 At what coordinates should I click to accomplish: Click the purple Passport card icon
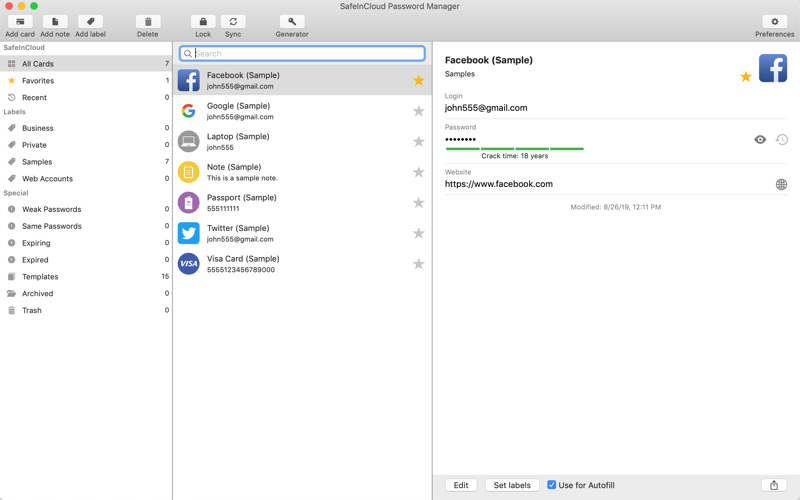tap(189, 203)
